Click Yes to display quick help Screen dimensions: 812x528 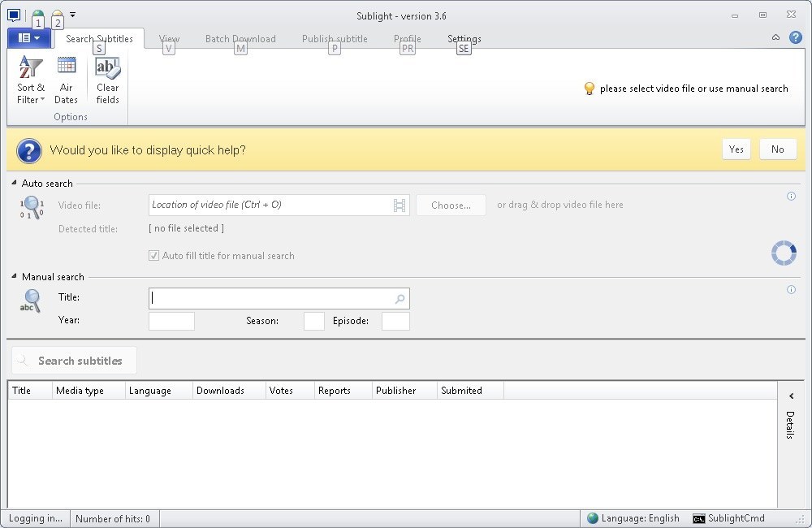[x=736, y=149]
